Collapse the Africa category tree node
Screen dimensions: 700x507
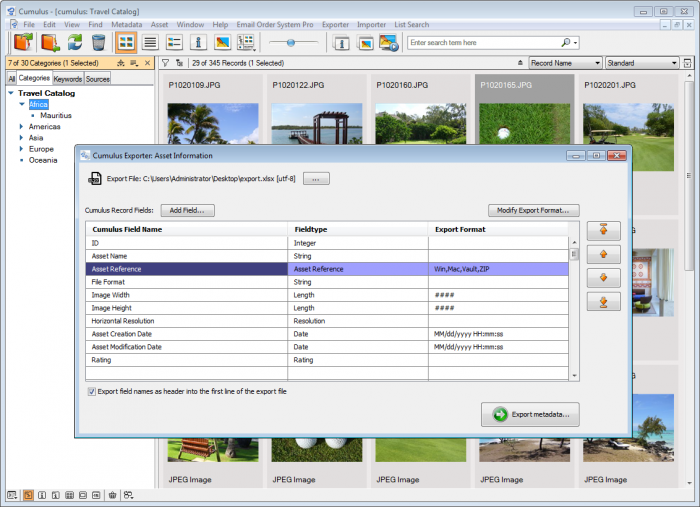(x=21, y=104)
